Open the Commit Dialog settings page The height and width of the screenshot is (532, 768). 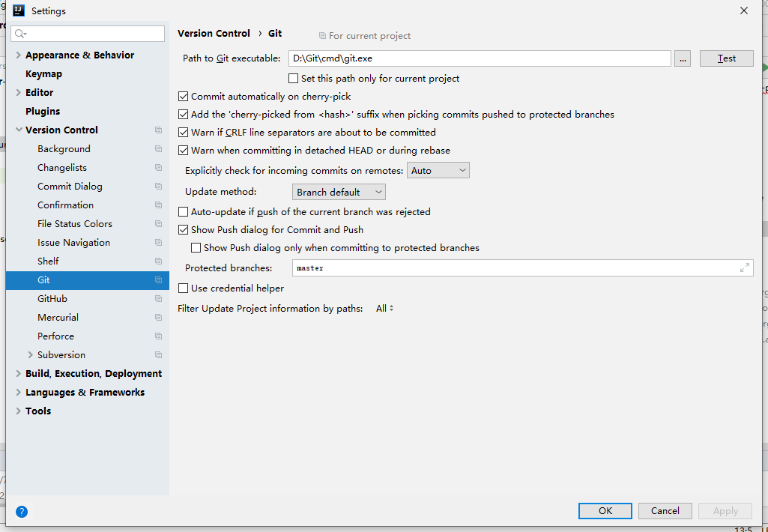coord(70,186)
